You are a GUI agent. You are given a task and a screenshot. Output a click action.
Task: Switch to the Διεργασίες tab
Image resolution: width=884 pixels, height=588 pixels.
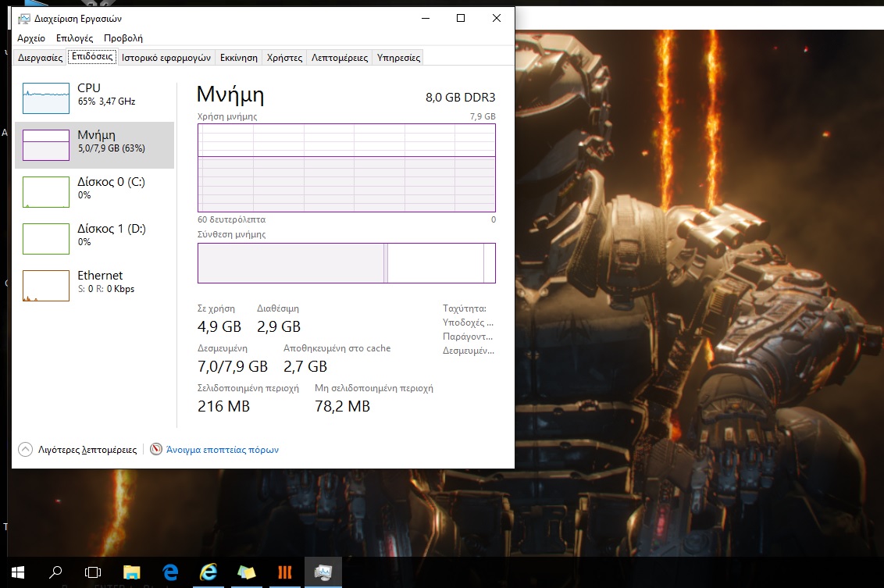click(x=40, y=58)
